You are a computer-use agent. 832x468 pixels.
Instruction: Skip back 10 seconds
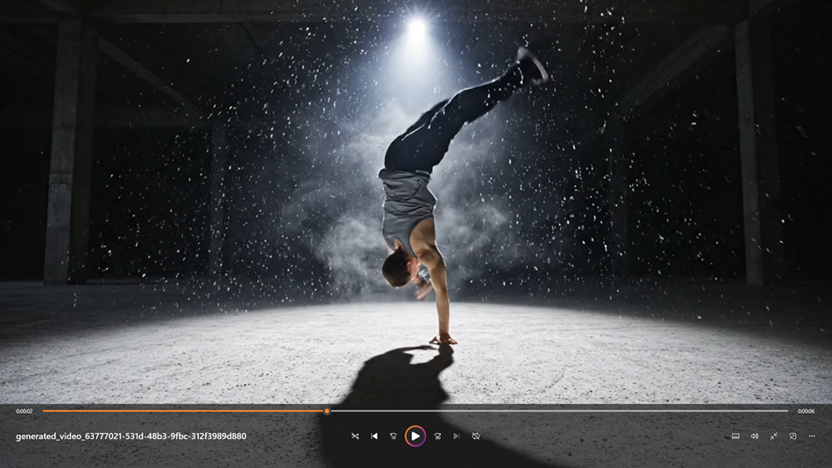pyautogui.click(x=394, y=436)
